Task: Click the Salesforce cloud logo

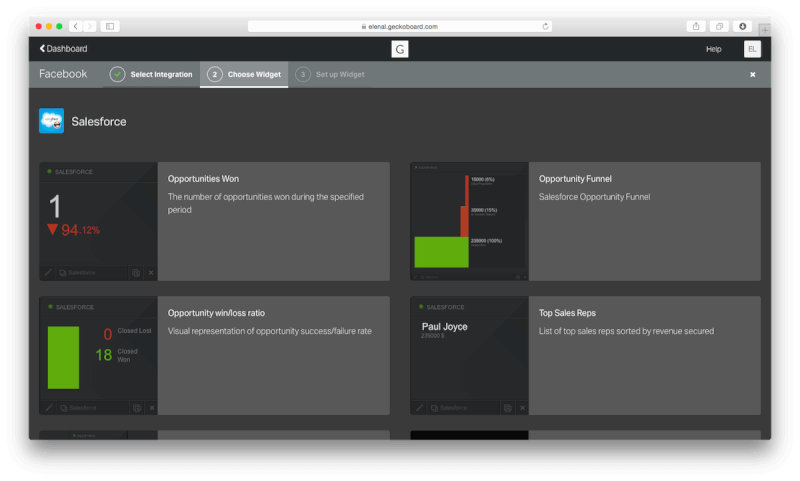Action: point(52,121)
